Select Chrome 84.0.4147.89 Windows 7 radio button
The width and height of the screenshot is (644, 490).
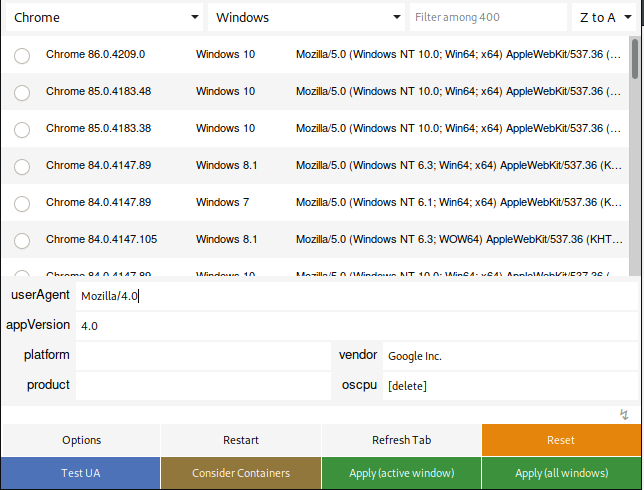[x=22, y=204]
